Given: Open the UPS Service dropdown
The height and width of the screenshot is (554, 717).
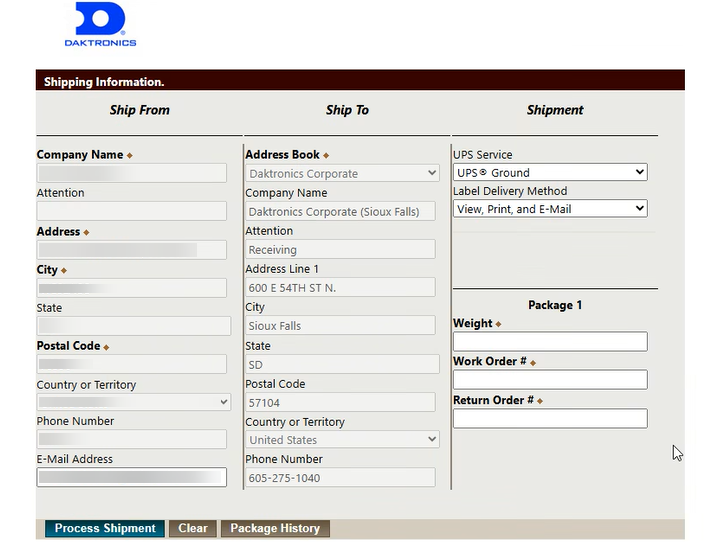Looking at the screenshot, I should [x=550, y=173].
